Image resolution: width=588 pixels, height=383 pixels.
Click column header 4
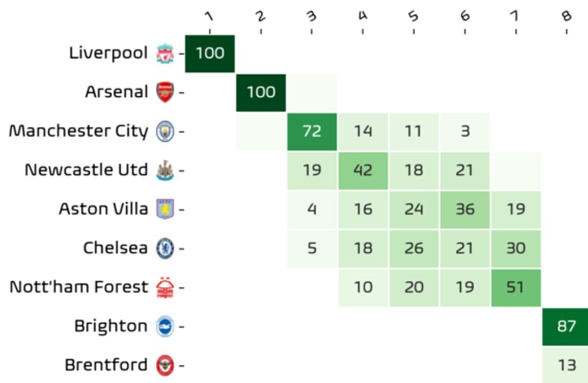click(x=363, y=16)
